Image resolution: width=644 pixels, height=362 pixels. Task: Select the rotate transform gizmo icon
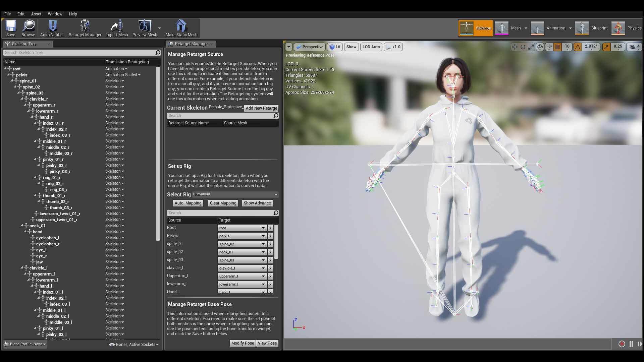click(523, 47)
